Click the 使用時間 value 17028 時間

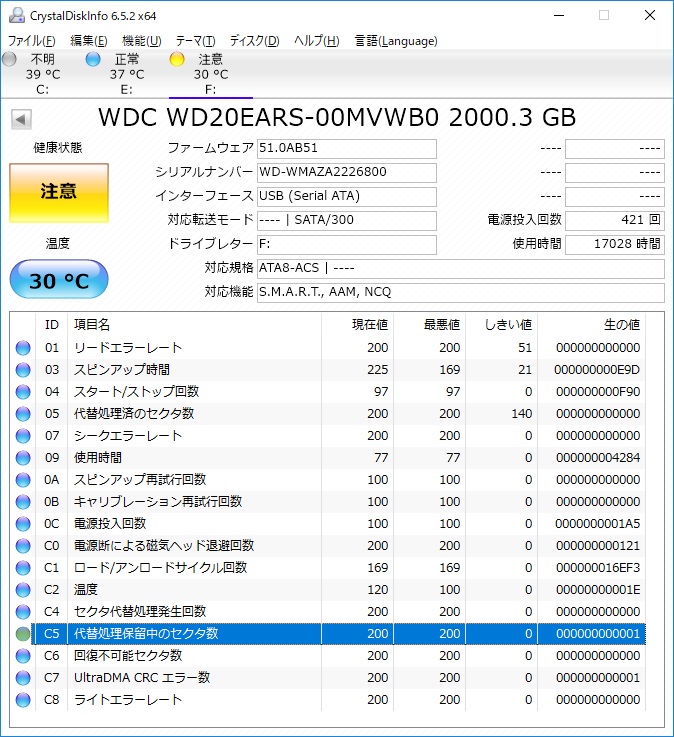point(615,244)
